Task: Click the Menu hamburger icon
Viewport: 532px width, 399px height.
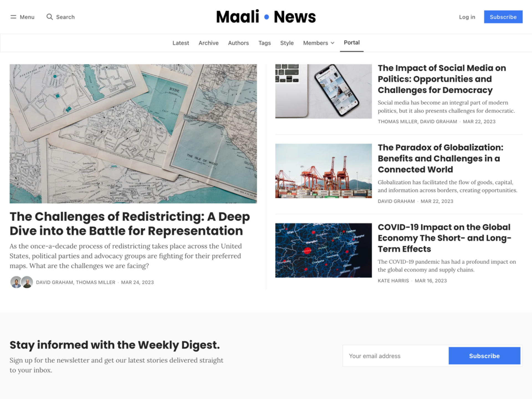Action: point(13,17)
